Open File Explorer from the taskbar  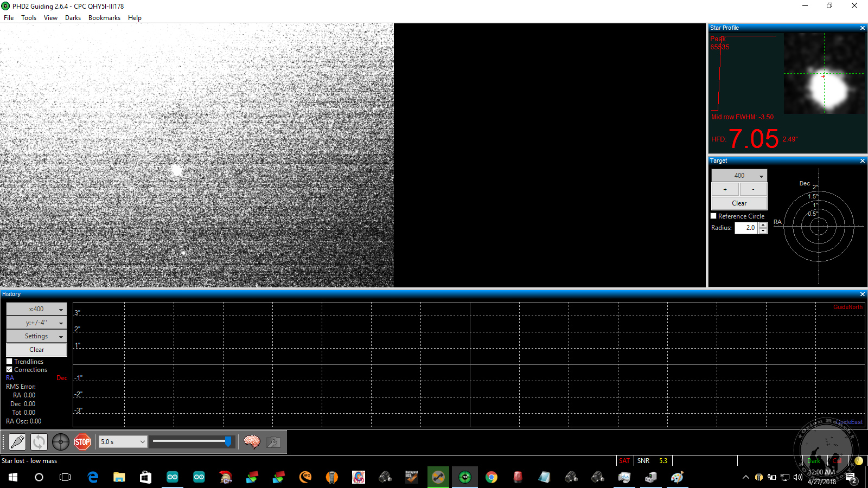pyautogui.click(x=119, y=477)
